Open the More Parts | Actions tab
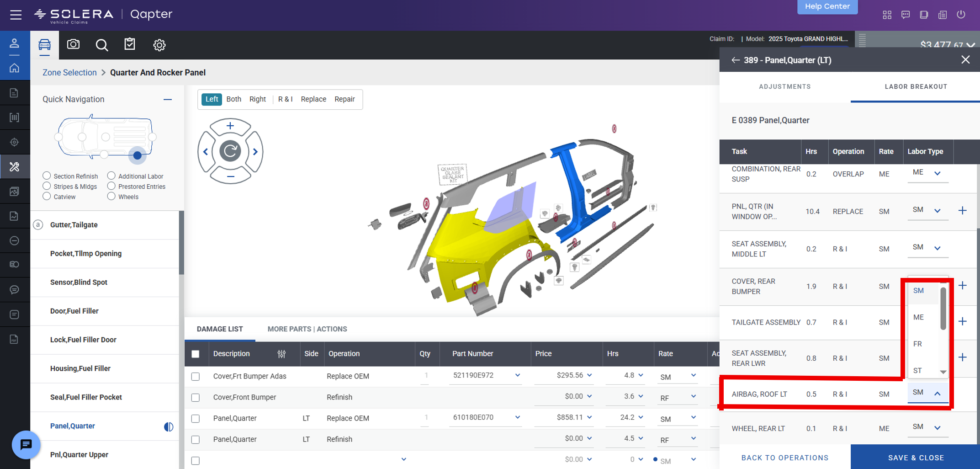Viewport: 980px width, 469px height. coord(307,329)
